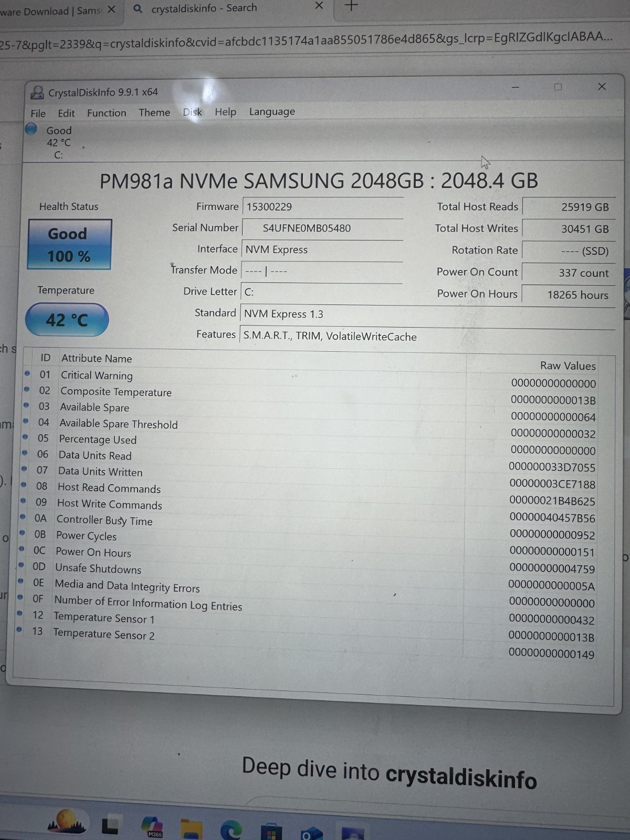The width and height of the screenshot is (630, 840).
Task: Click the Power On Hours value 18265 hours
Action: [569, 295]
